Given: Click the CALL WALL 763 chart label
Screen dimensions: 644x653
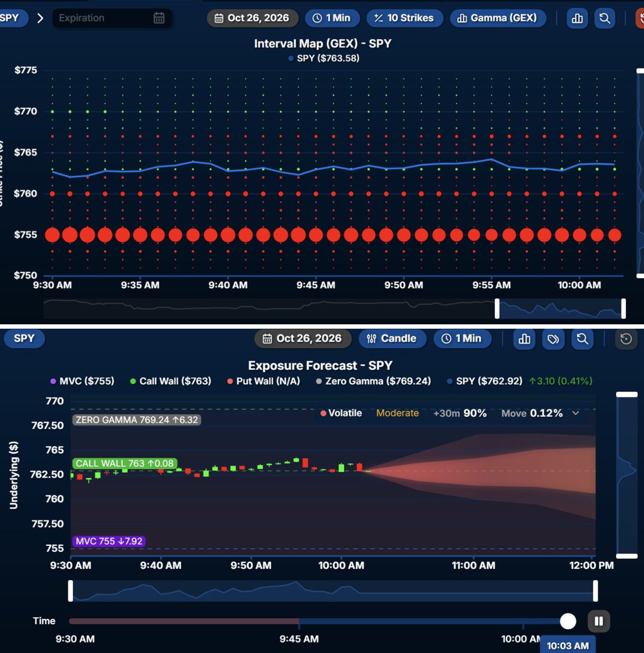Looking at the screenshot, I should 125,464.
